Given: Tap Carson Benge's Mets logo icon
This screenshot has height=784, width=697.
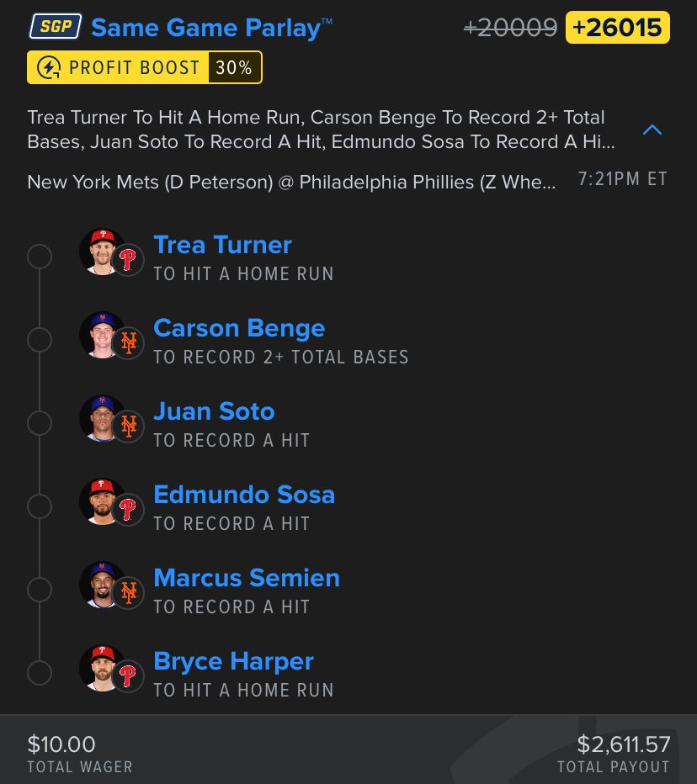Looking at the screenshot, I should point(128,343).
